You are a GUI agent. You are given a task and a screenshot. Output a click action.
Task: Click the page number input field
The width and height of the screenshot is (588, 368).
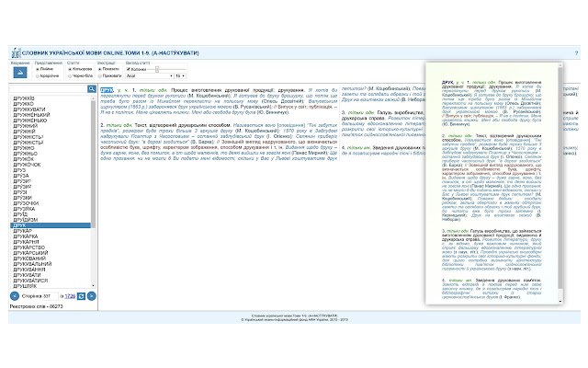coord(51,296)
